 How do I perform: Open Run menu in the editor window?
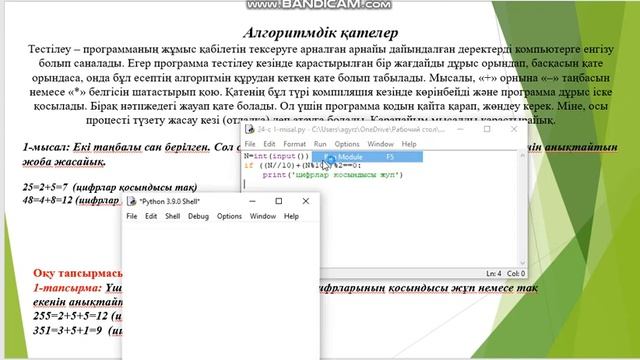point(320,144)
